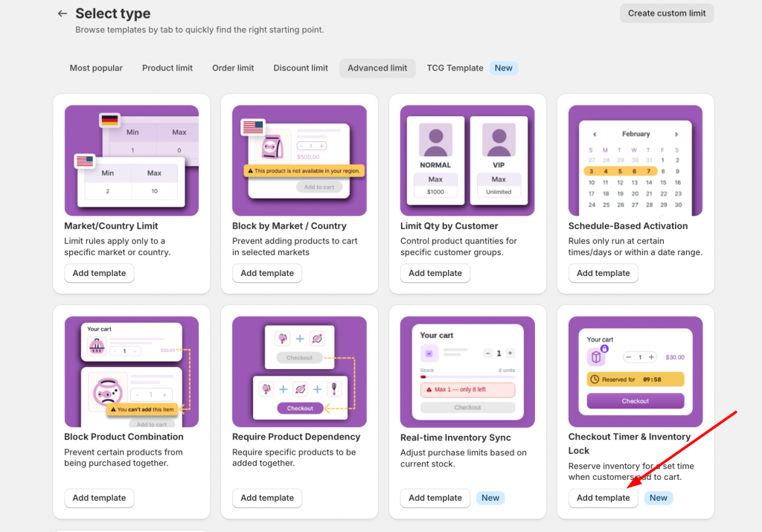
Task: Open the TCG Template tab
Action: 455,68
